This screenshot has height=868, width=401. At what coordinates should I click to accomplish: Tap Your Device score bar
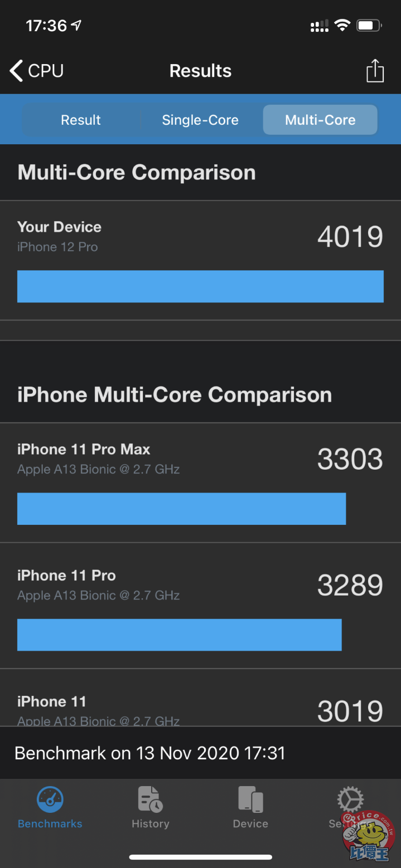pyautogui.click(x=200, y=286)
